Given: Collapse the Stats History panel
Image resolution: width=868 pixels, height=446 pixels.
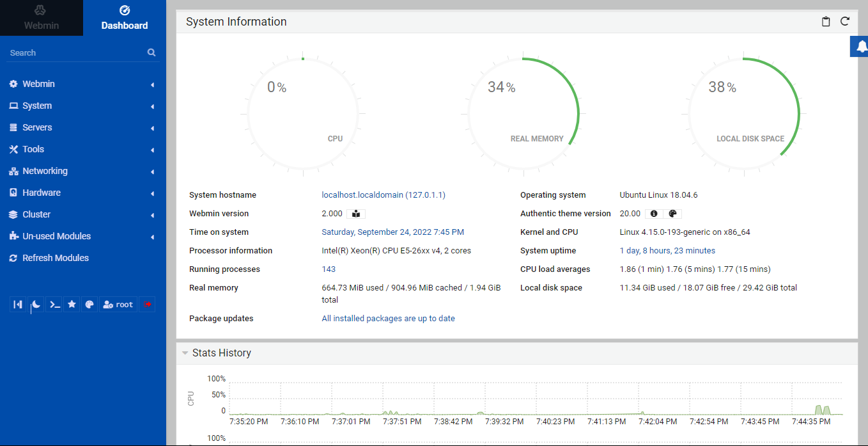Looking at the screenshot, I should (x=185, y=353).
